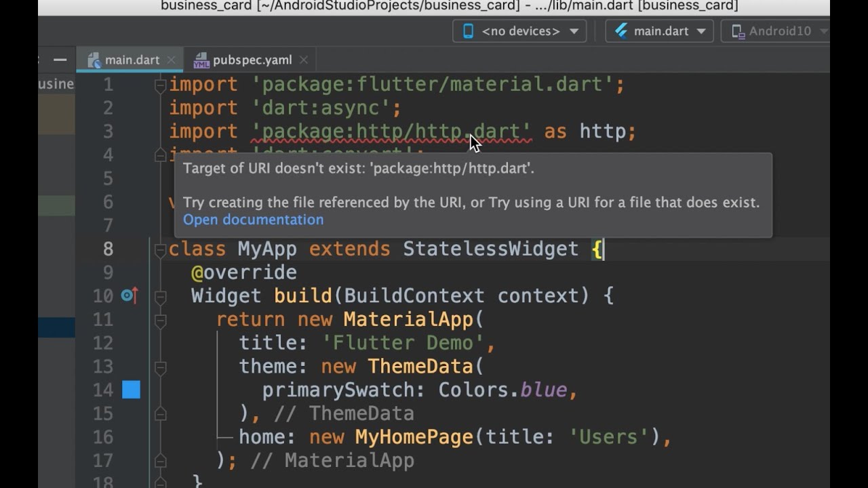
Task: Click MyHomePage on line 16
Action: tap(414, 436)
